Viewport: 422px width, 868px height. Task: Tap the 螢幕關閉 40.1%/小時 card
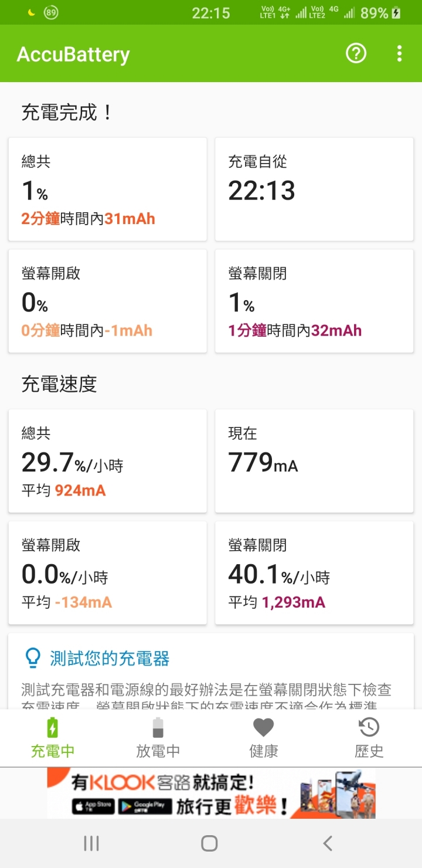click(x=314, y=572)
